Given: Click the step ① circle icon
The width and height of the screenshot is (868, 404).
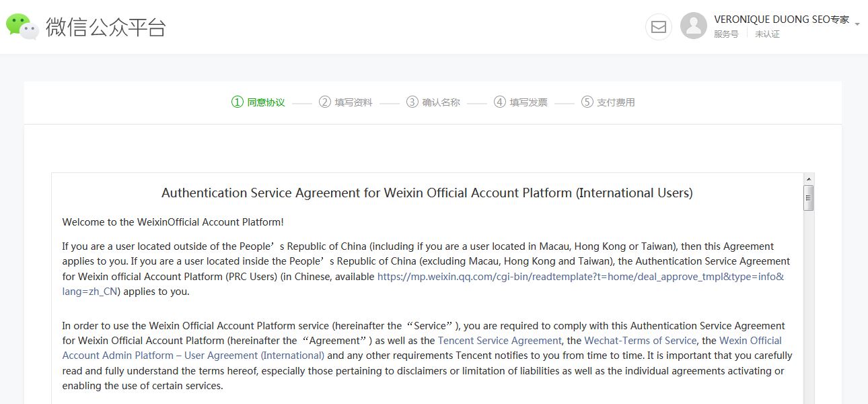Looking at the screenshot, I should pyautogui.click(x=236, y=102).
